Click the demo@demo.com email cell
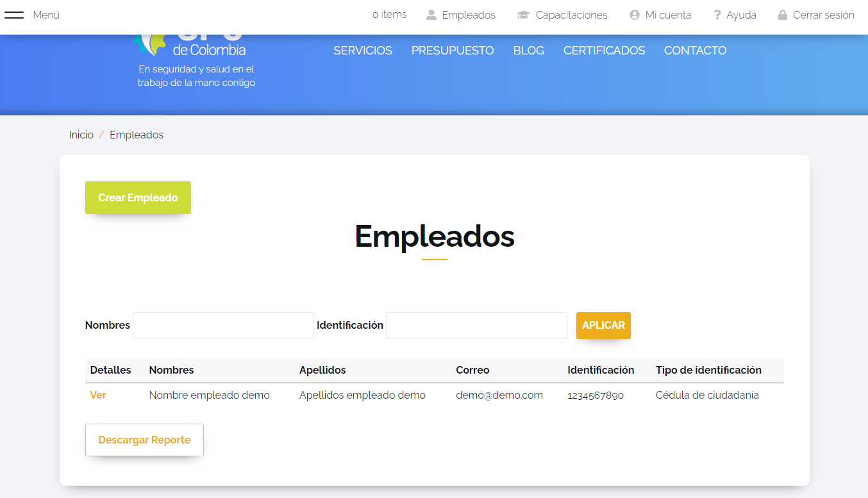The image size is (868, 498). click(499, 395)
